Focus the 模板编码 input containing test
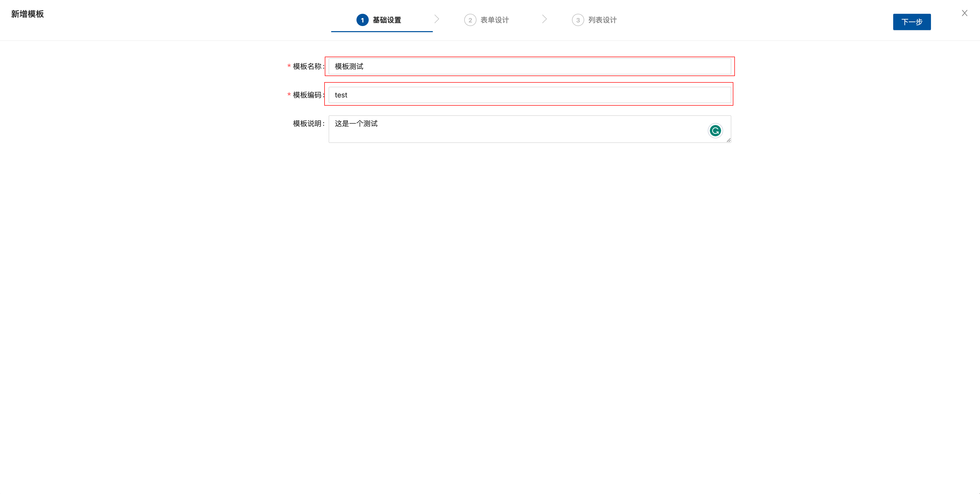Screen dimensions: 980x494 tap(529, 95)
